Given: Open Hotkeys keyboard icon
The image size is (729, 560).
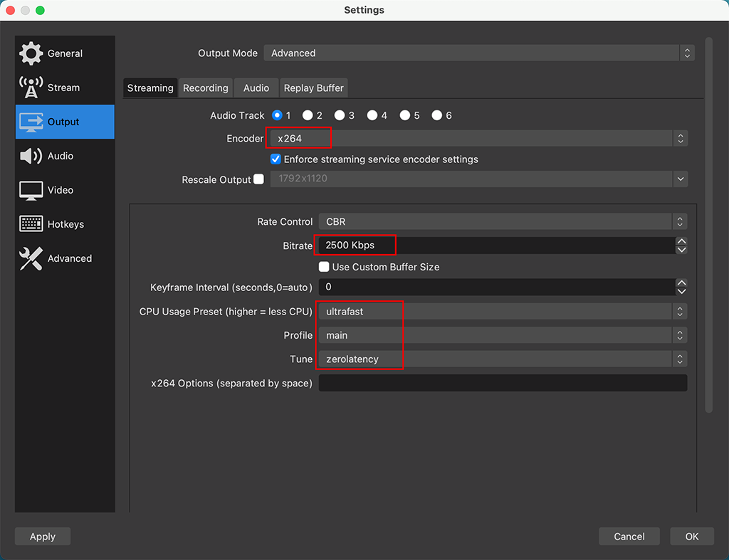Looking at the screenshot, I should click(31, 224).
